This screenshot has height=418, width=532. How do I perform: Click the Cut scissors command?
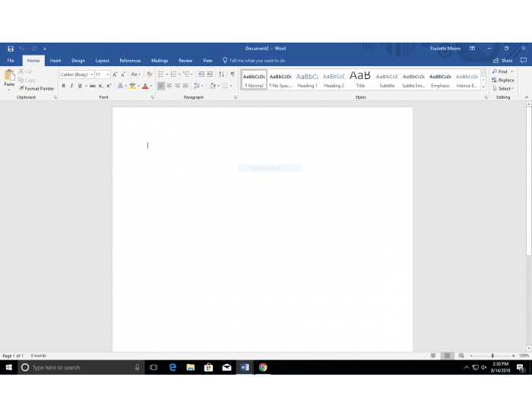tap(25, 71)
